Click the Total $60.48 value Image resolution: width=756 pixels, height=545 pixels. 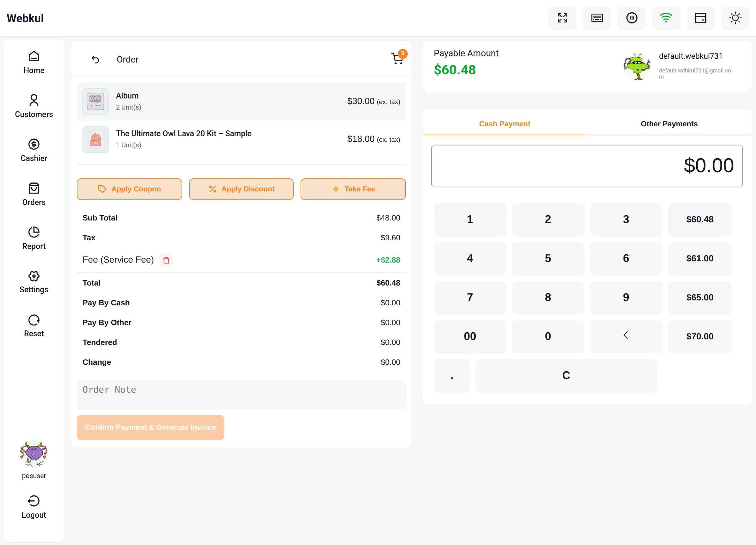[388, 283]
